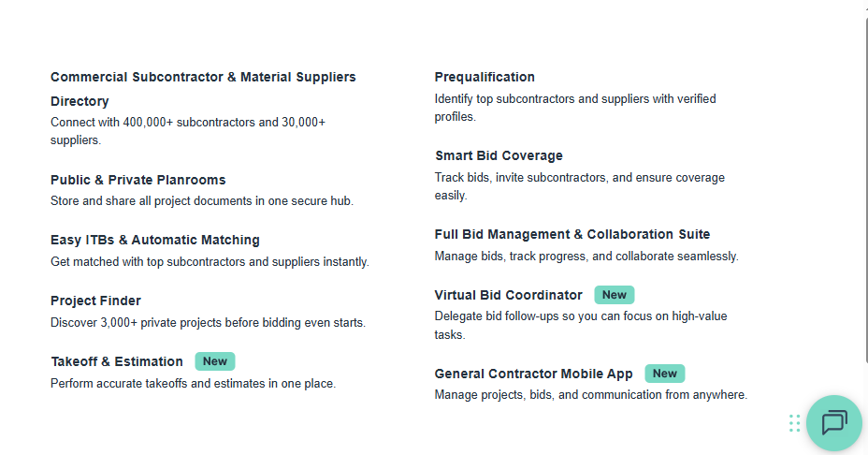Click the "Store and share all project documents" description
Image resolution: width=868 pixels, height=455 pixels.
[202, 201]
